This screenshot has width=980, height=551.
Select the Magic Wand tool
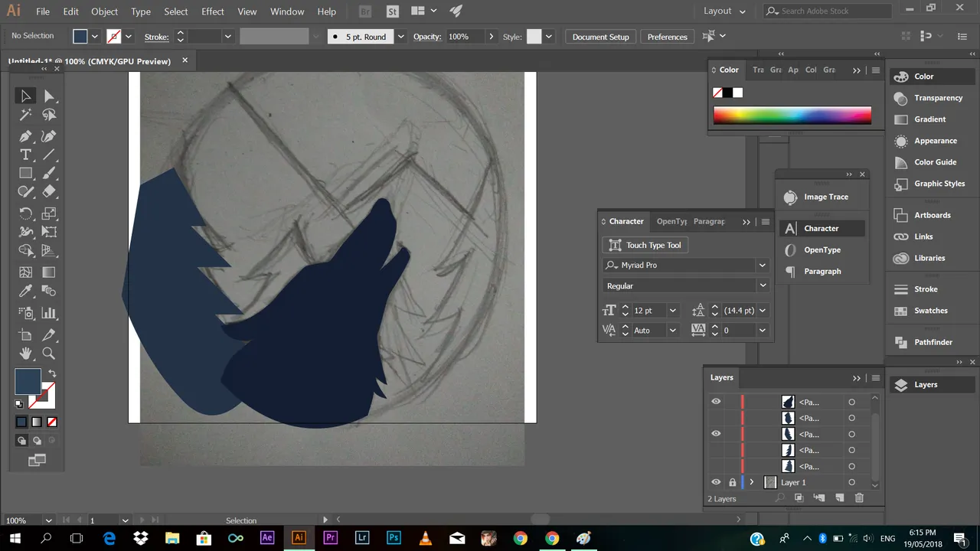[x=25, y=115]
